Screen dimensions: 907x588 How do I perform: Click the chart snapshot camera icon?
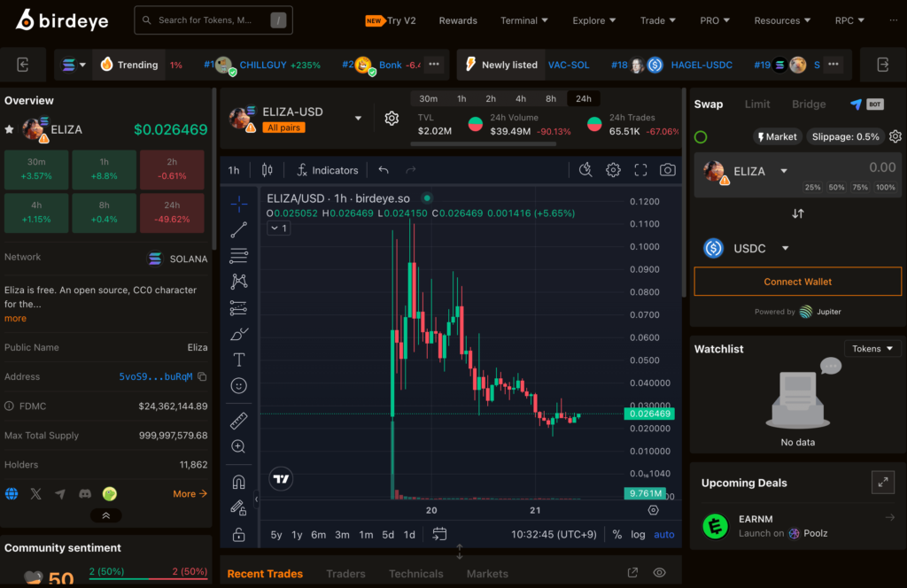[668, 170]
